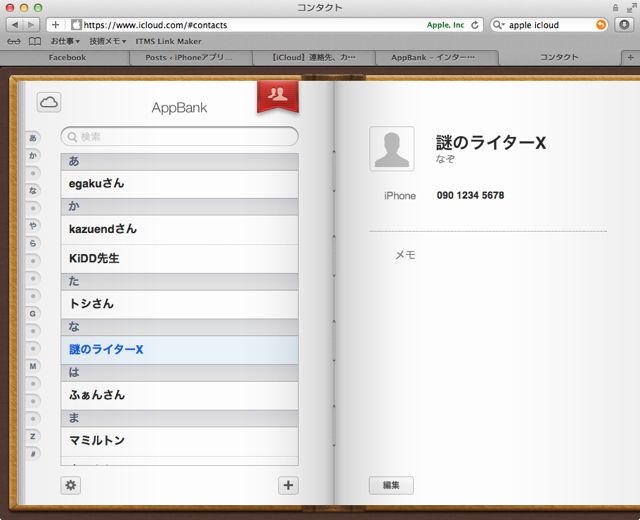The image size is (640, 520).
Task: Click the た section header
Action: coord(180,282)
